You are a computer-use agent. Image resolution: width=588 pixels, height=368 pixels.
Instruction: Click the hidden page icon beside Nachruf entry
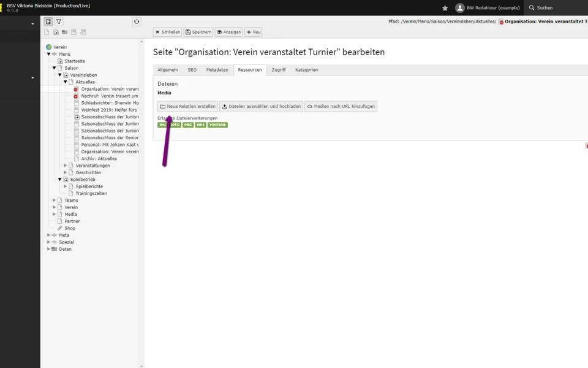click(76, 96)
